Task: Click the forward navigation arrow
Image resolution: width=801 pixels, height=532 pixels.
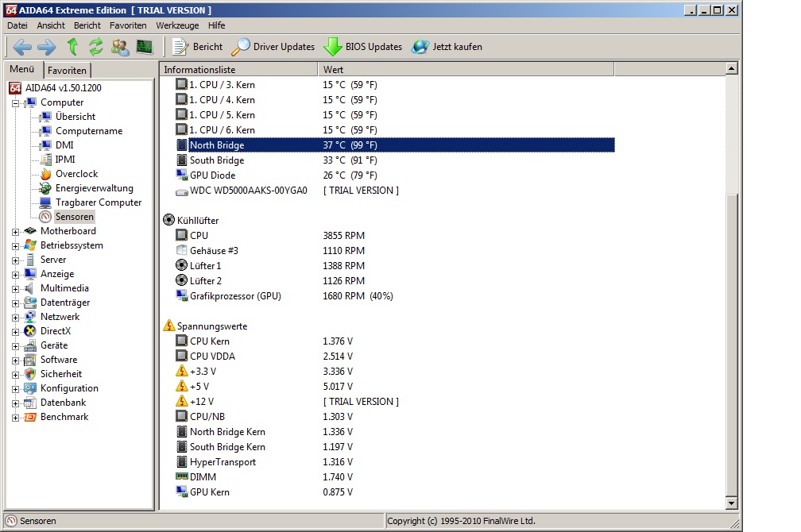Action: pyautogui.click(x=46, y=47)
